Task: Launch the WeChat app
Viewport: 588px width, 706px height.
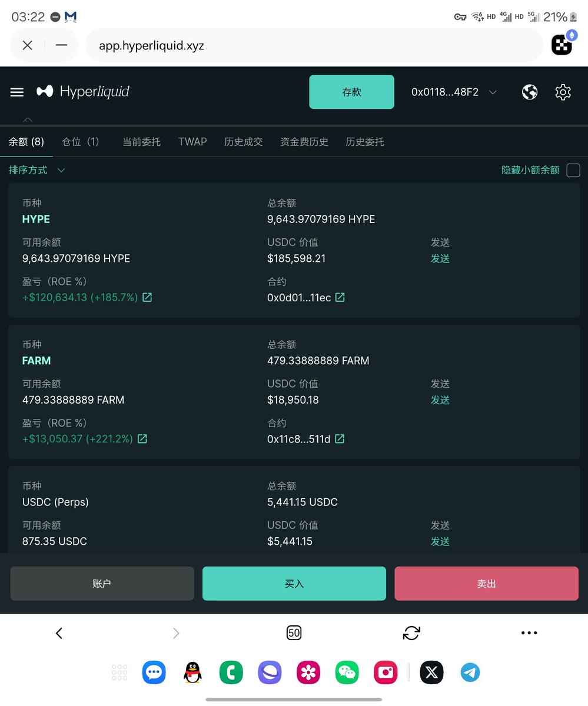Action: [x=347, y=672]
